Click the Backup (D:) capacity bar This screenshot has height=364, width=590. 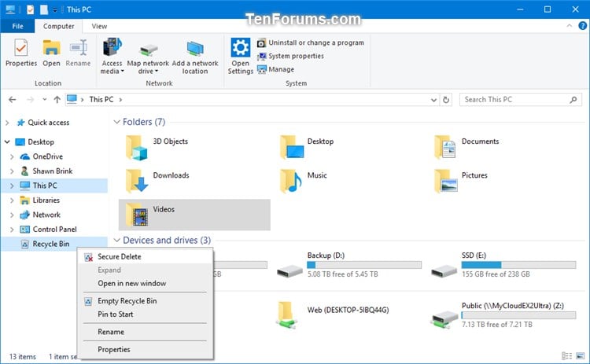pos(364,265)
